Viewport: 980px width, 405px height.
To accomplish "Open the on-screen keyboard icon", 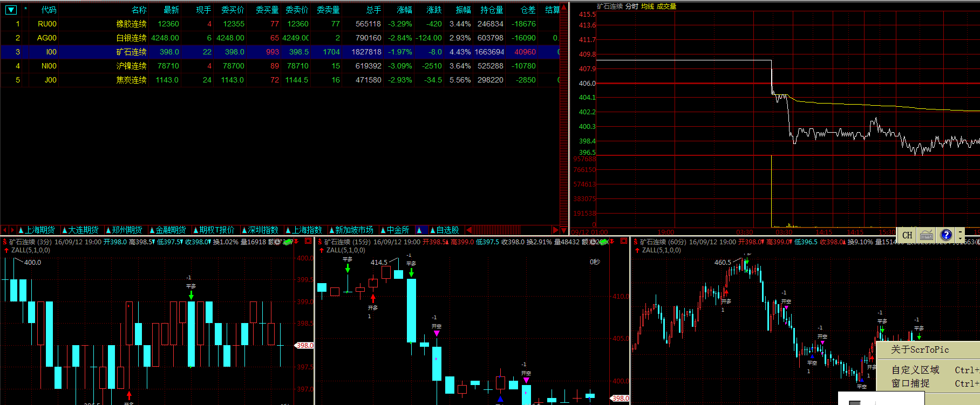I will (927, 235).
